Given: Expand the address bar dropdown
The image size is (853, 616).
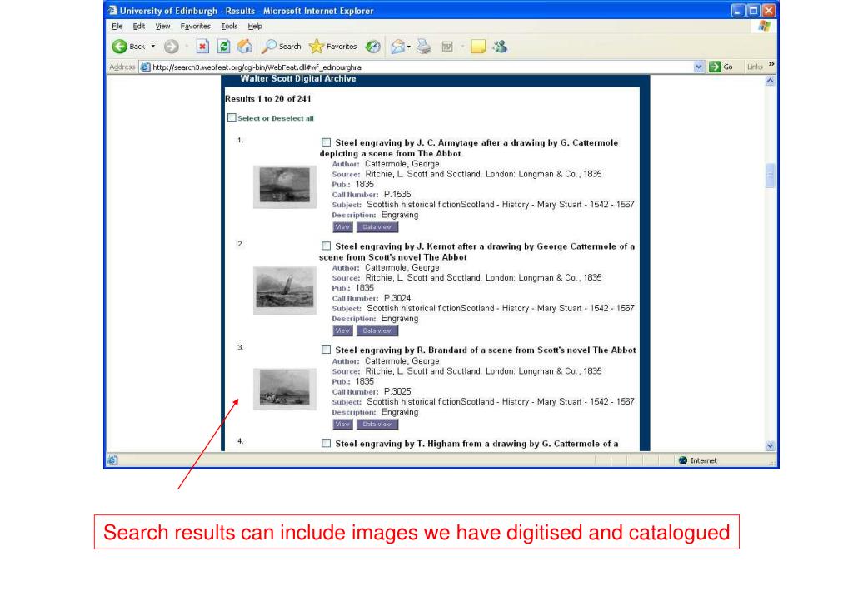Looking at the screenshot, I should point(699,67).
